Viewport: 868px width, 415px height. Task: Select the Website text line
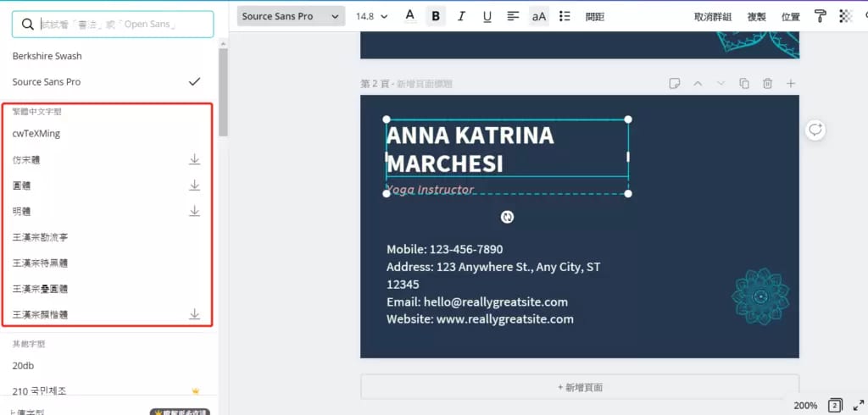(480, 319)
